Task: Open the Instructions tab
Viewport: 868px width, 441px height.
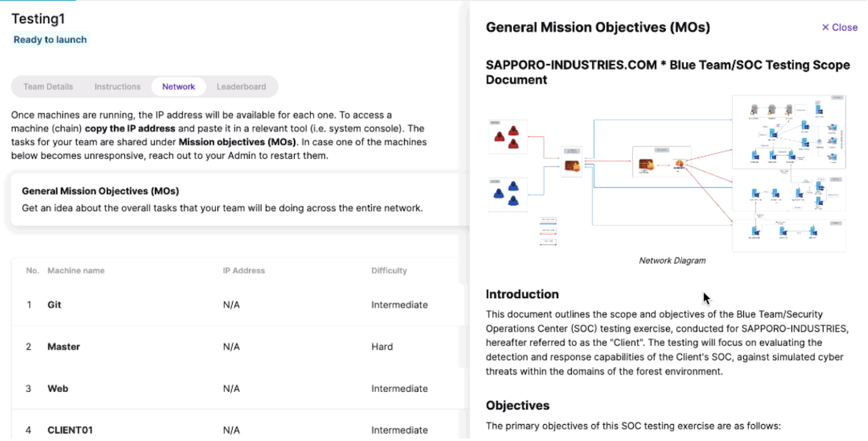Action: (x=117, y=86)
